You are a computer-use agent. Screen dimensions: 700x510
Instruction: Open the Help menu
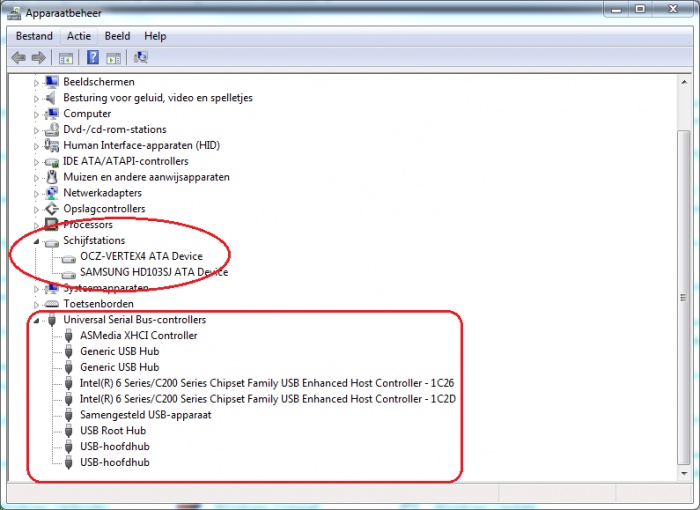click(x=155, y=36)
